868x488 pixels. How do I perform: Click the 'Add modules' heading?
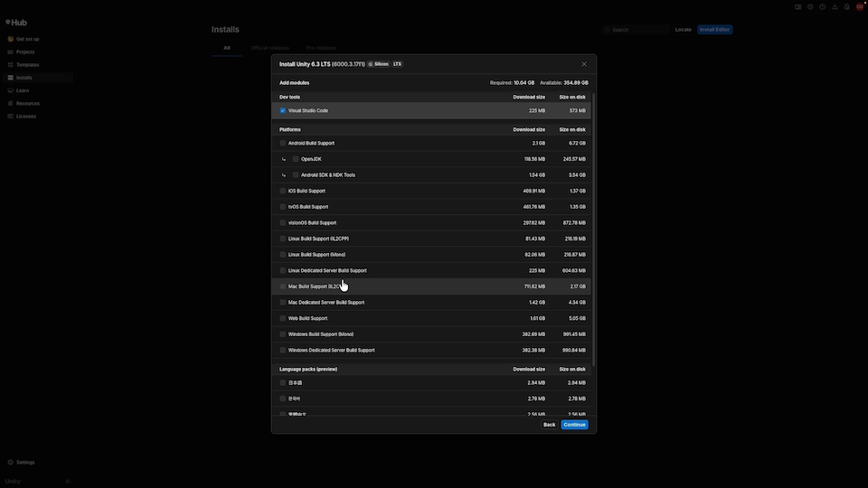(x=295, y=83)
